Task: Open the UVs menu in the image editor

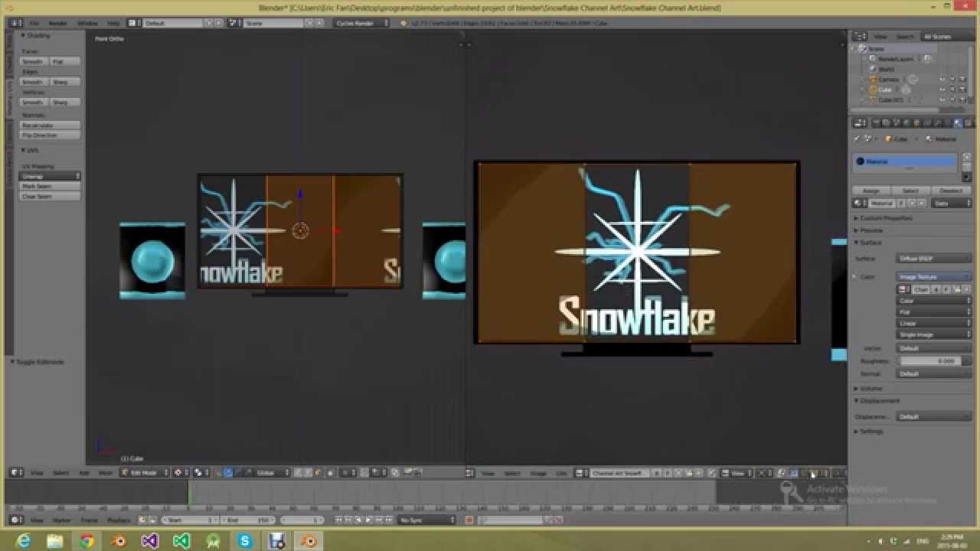Action: [x=561, y=473]
